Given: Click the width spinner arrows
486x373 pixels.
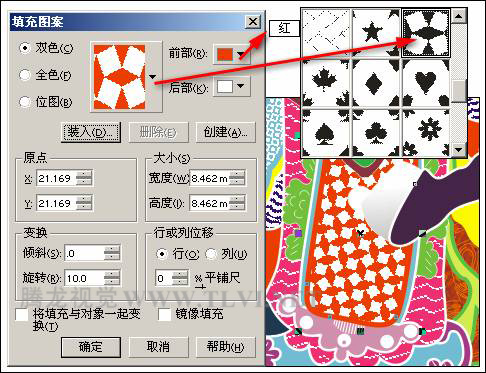Looking at the screenshot, I should [237, 178].
